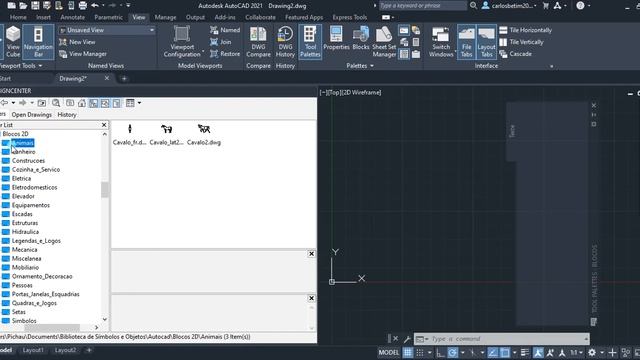Click the Undo arrow
This screenshot has width=640, height=360.
click(x=95, y=6)
